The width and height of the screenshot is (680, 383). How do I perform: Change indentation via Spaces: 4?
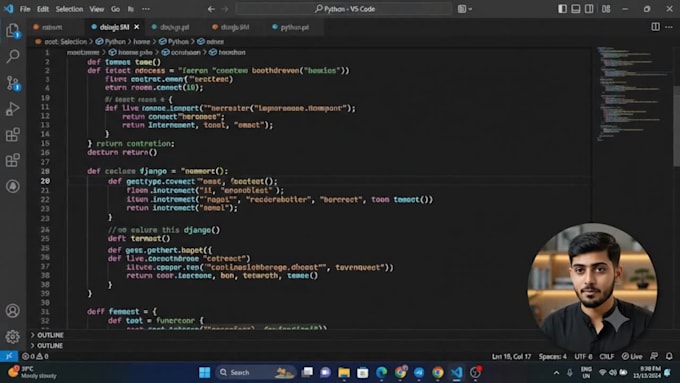[x=552, y=356]
